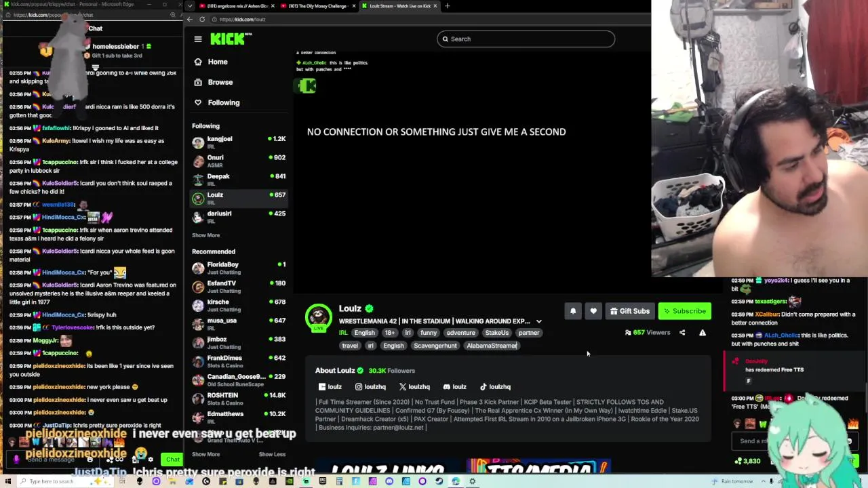Image resolution: width=868 pixels, height=488 pixels.
Task: Click Loulz live avatar
Action: pos(318,317)
